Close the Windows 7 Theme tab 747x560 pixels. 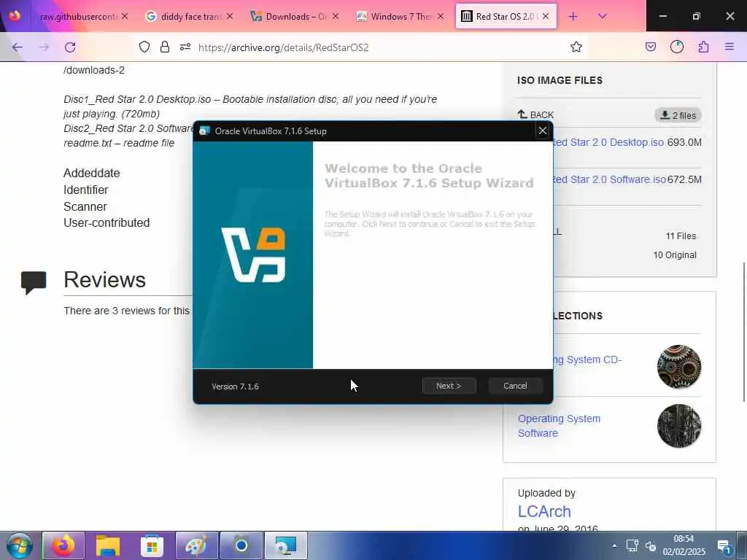click(441, 16)
